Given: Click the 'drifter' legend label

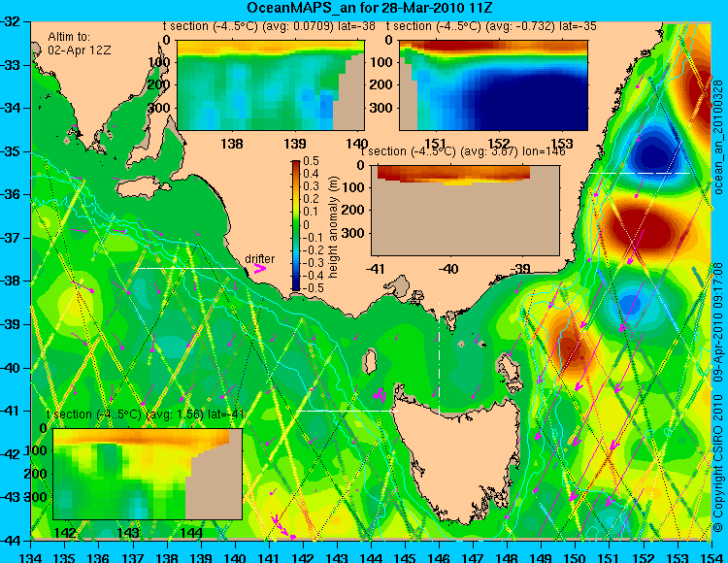Looking at the screenshot, I should [259, 258].
